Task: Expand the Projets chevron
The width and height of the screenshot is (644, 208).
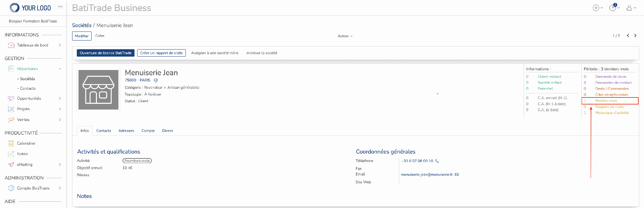Action: coord(60,109)
